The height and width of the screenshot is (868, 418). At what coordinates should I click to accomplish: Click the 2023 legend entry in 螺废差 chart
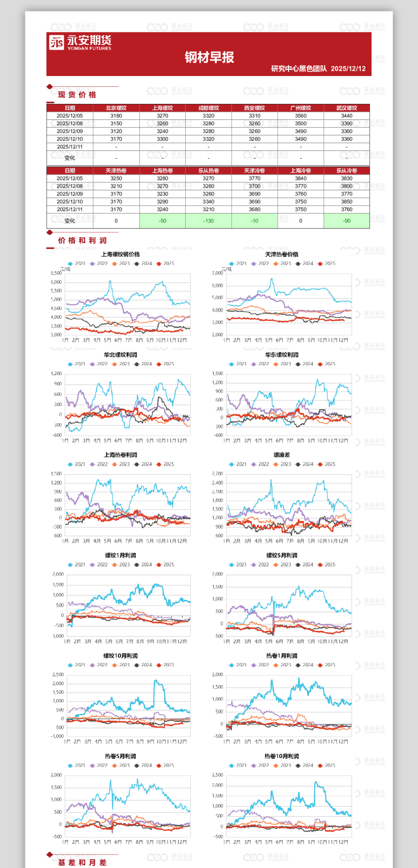[x=282, y=464]
